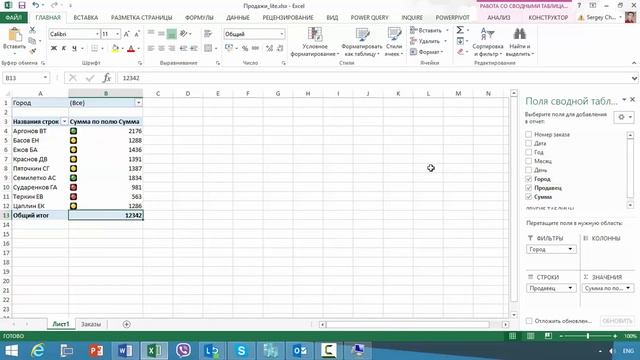Switch to the ДАННЫЕ ribbon tab

pyautogui.click(x=238, y=18)
